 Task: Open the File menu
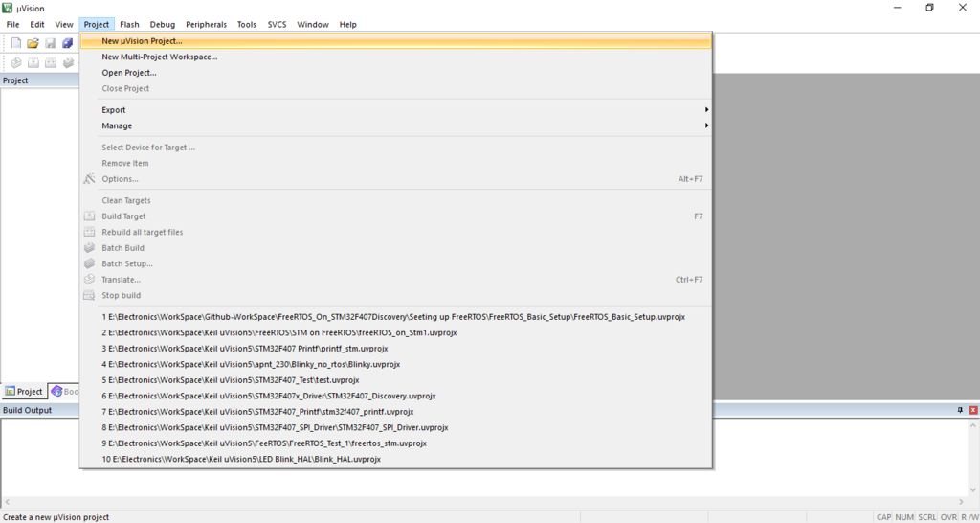pos(12,24)
